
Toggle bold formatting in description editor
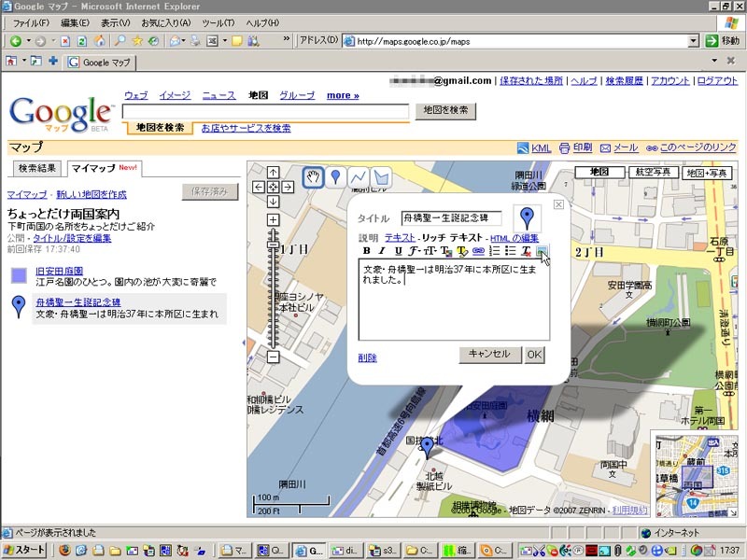click(x=366, y=250)
